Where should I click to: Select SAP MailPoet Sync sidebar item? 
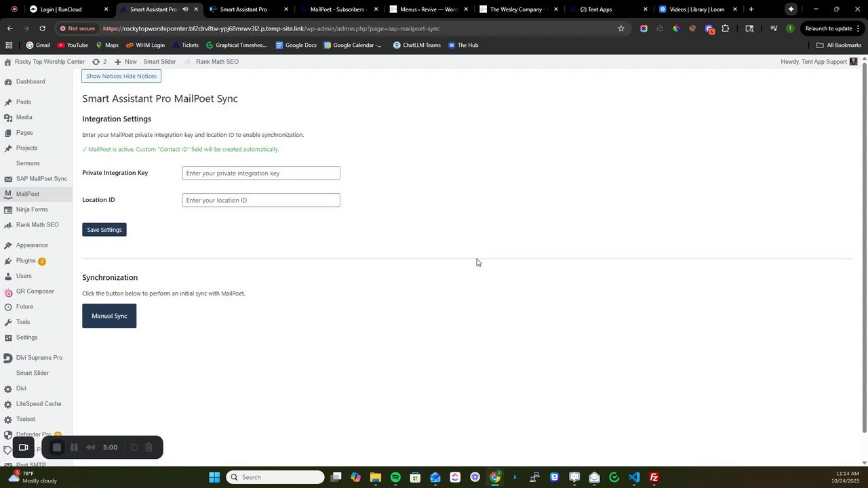41,179
